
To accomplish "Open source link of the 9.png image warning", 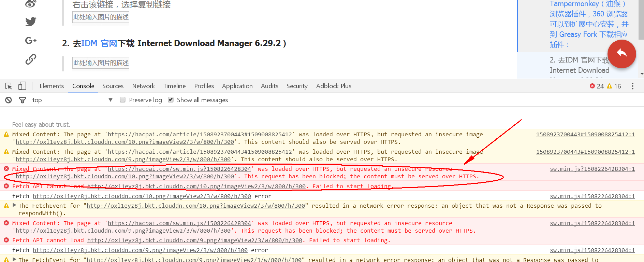I will coord(585,152).
